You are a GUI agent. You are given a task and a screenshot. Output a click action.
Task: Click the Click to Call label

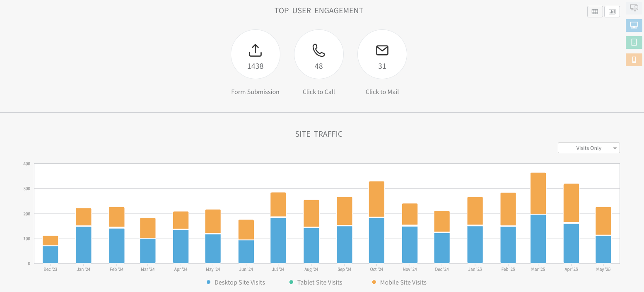click(x=318, y=92)
